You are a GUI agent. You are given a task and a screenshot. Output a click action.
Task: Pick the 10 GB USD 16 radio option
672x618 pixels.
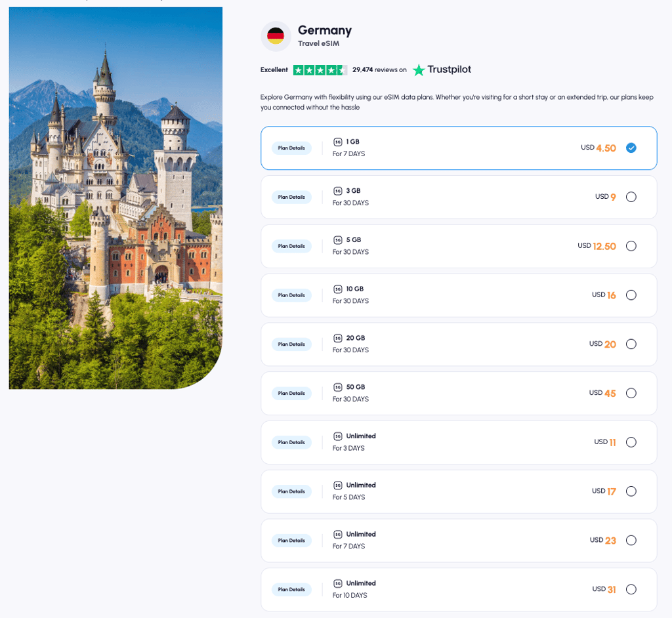pyautogui.click(x=631, y=295)
